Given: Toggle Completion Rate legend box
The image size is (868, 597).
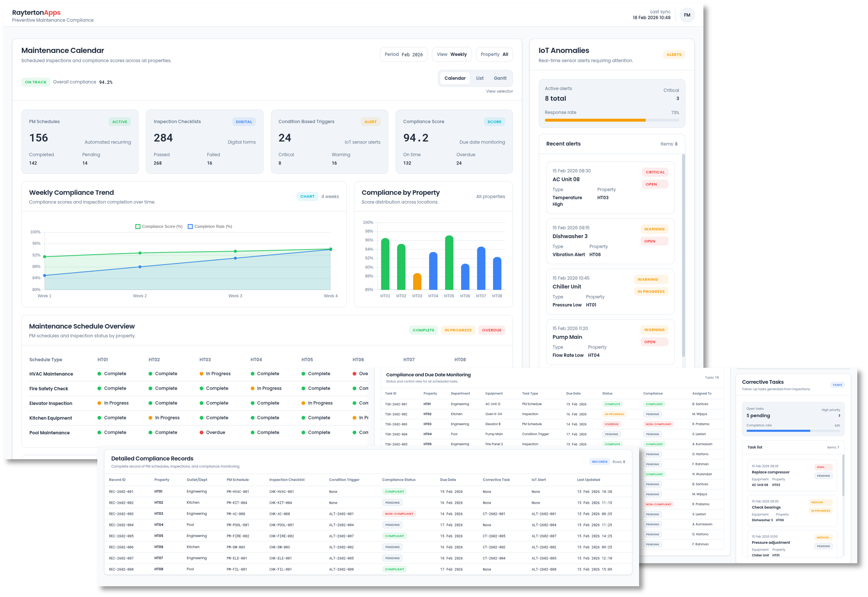Looking at the screenshot, I should pos(190,226).
